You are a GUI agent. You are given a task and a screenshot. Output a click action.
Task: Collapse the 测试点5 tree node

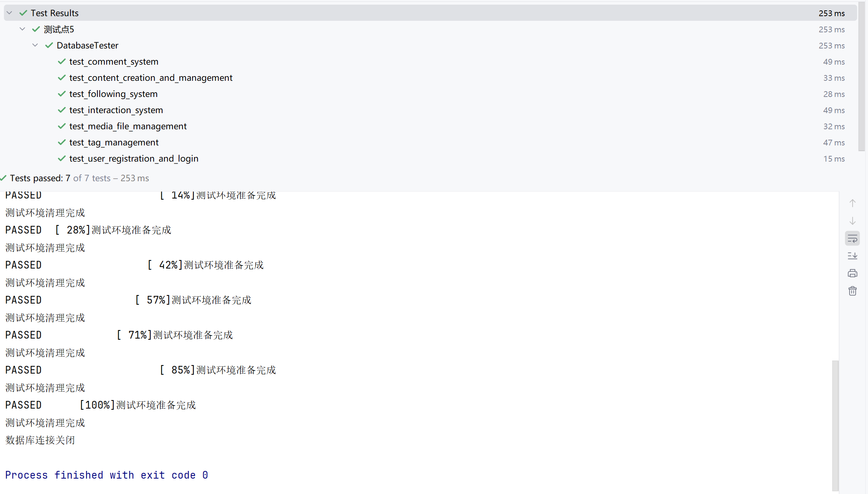(22, 29)
